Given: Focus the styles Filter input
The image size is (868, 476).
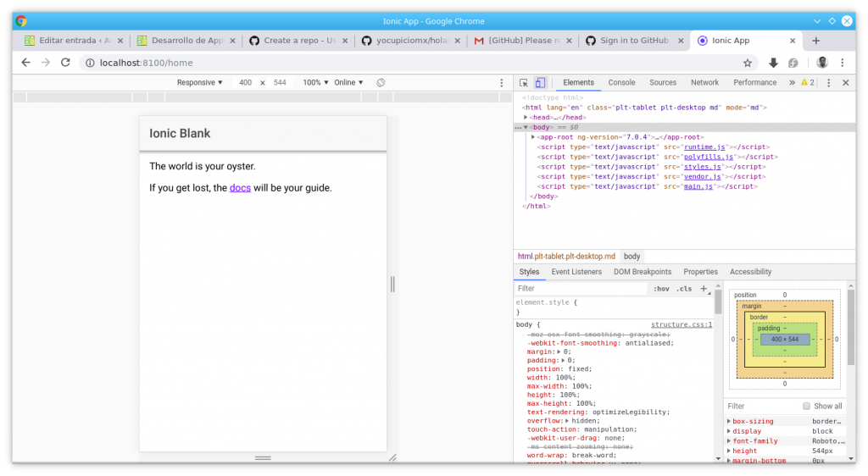Looking at the screenshot, I should [581, 289].
